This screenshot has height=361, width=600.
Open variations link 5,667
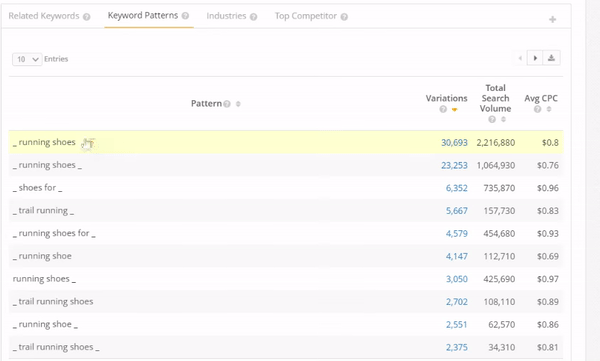pyautogui.click(x=457, y=211)
